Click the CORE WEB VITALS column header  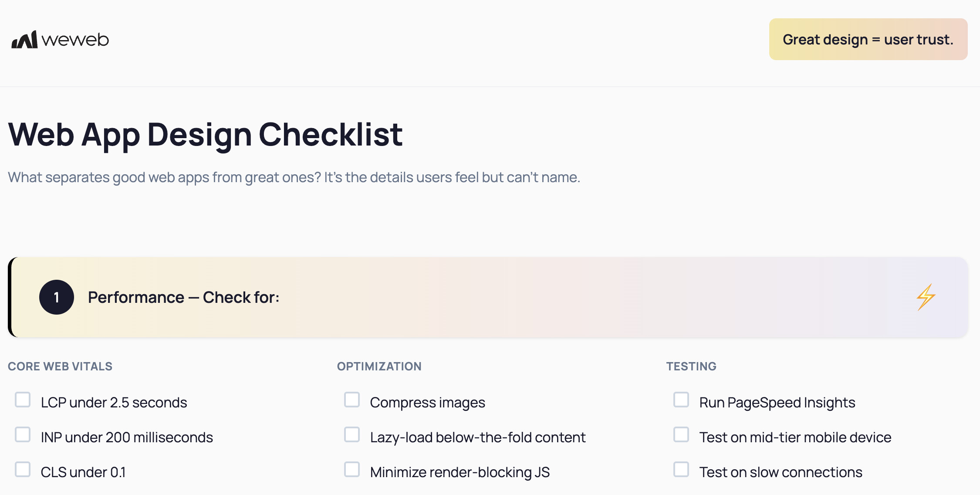[x=60, y=366]
